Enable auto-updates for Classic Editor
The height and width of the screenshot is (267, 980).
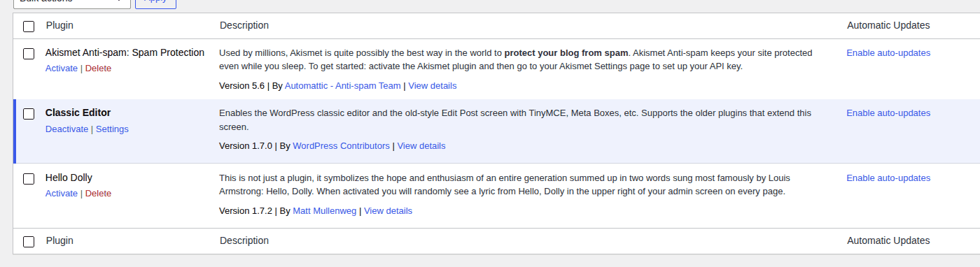tap(888, 113)
